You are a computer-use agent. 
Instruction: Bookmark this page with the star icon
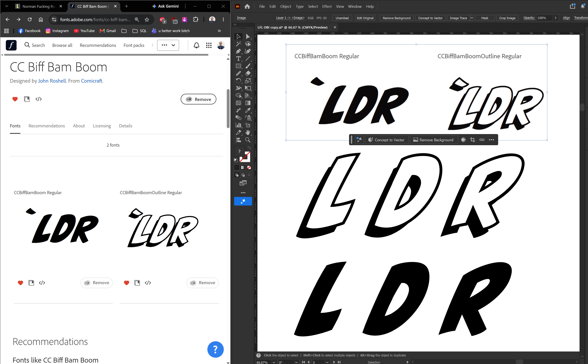147,20
